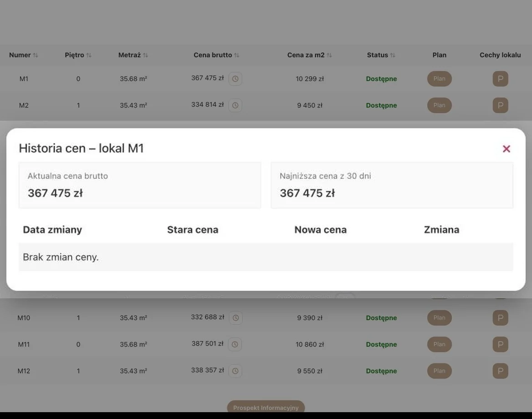Screen dimensions: 532x419
Task: Click the M10 price 332 688 zł
Action: click(208, 317)
